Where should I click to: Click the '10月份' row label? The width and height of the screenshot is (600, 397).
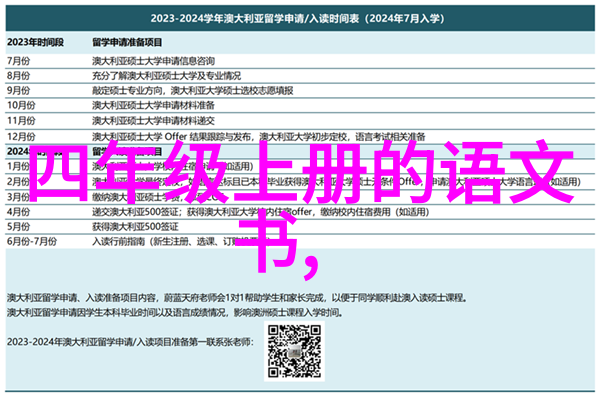click(x=21, y=105)
